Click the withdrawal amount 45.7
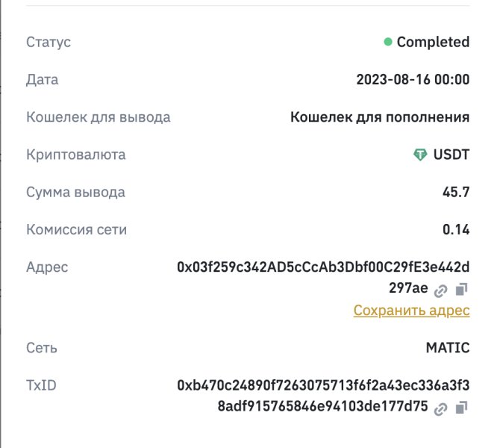Screen dimensions: 497x448 tap(456, 193)
